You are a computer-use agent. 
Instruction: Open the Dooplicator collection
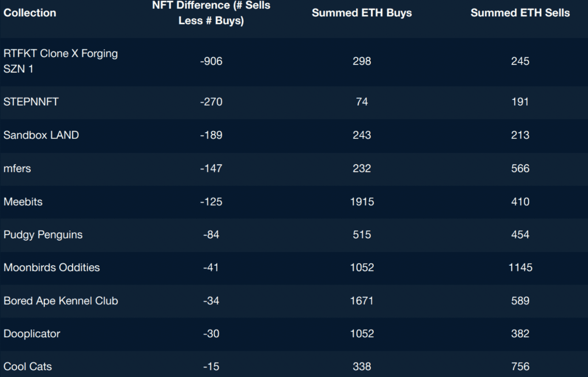click(32, 334)
